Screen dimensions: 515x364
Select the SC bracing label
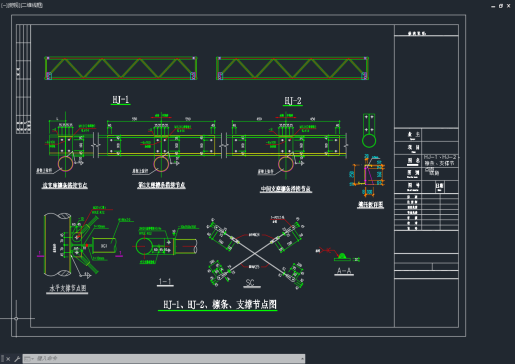(x=250, y=283)
